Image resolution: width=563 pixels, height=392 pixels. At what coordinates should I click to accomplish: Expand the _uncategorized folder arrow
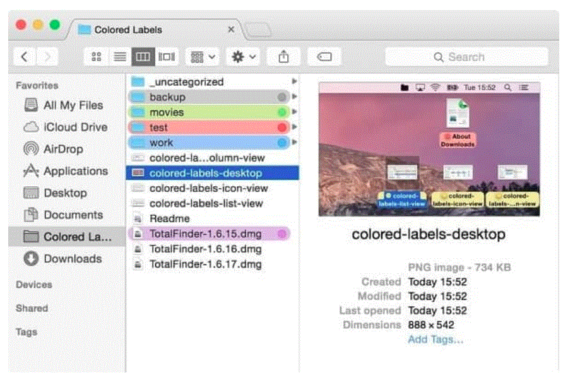click(x=294, y=81)
